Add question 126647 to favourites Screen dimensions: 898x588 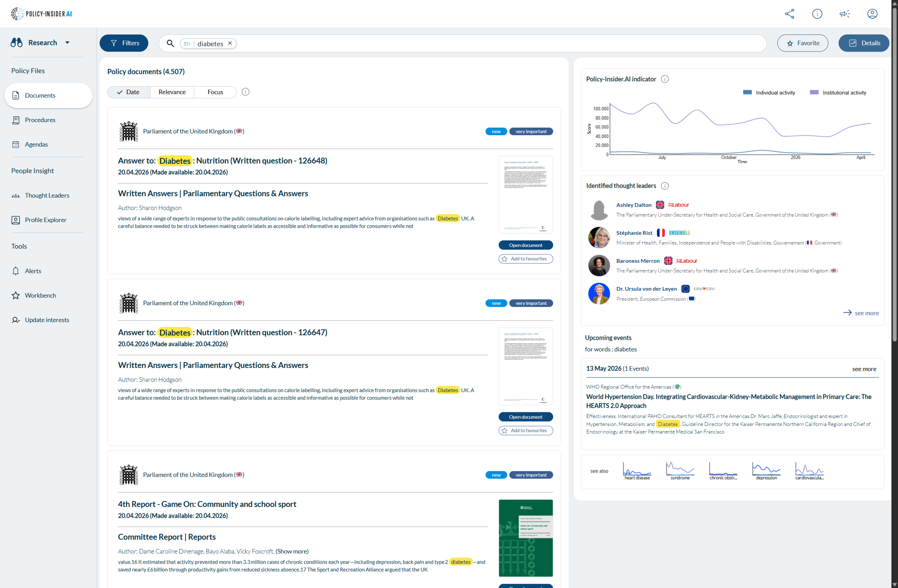[525, 430]
